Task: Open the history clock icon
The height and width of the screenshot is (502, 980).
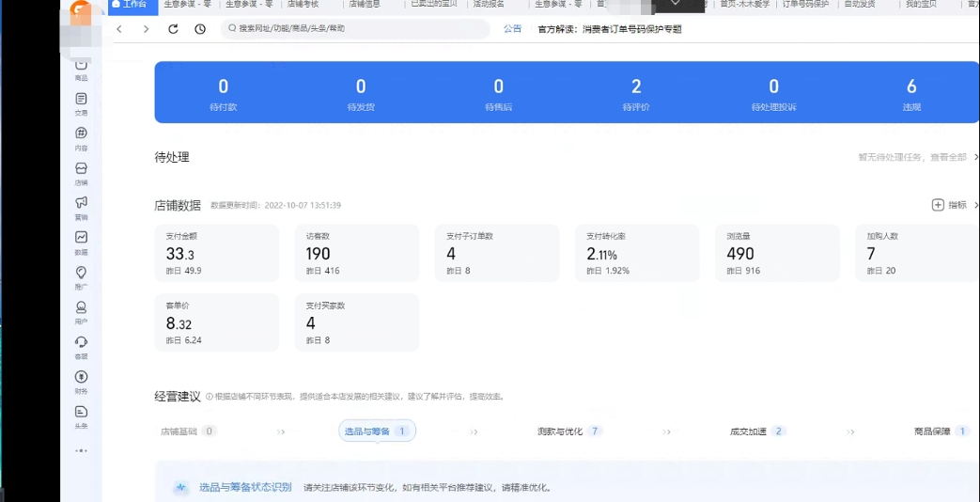Action: tap(200, 29)
